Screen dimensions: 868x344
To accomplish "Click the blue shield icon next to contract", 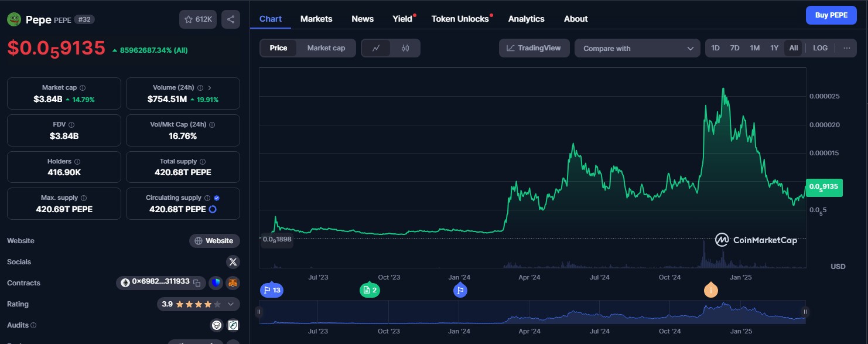I will click(x=216, y=283).
